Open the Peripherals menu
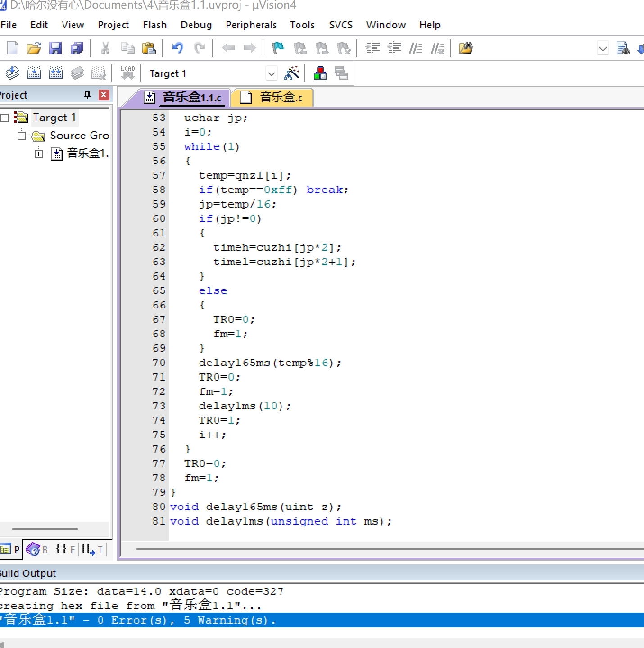Image resolution: width=644 pixels, height=648 pixels. [251, 25]
